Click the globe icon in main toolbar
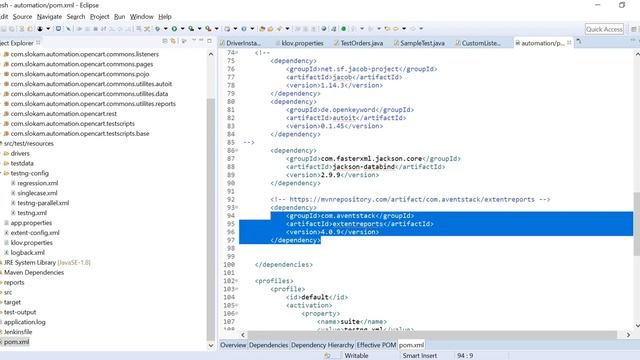Image resolution: width=640 pixels, height=360 pixels. [x=324, y=29]
